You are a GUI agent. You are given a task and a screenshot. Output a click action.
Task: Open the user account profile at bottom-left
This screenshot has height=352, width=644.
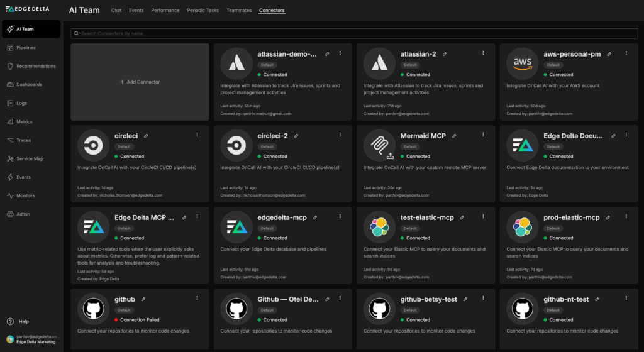click(31, 339)
